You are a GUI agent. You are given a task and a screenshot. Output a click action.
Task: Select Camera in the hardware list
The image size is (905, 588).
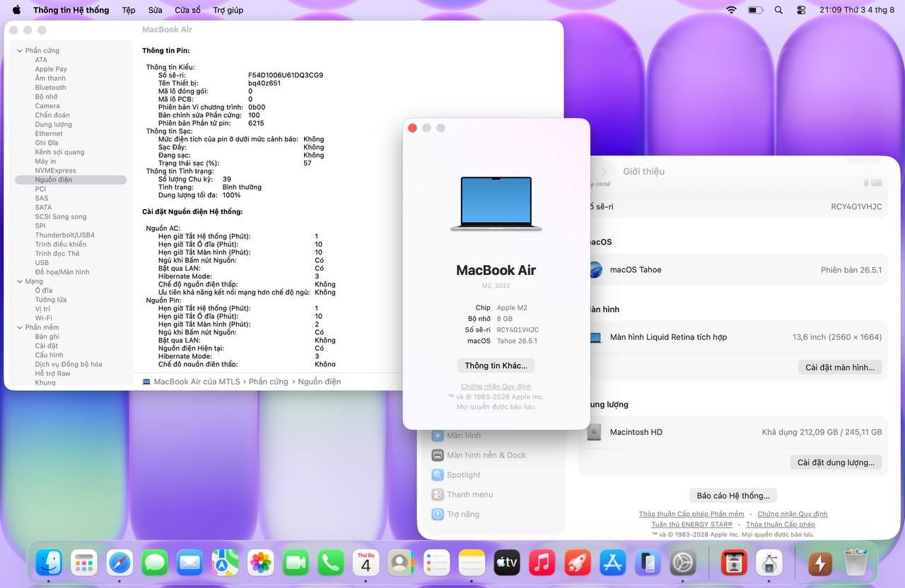coord(47,106)
